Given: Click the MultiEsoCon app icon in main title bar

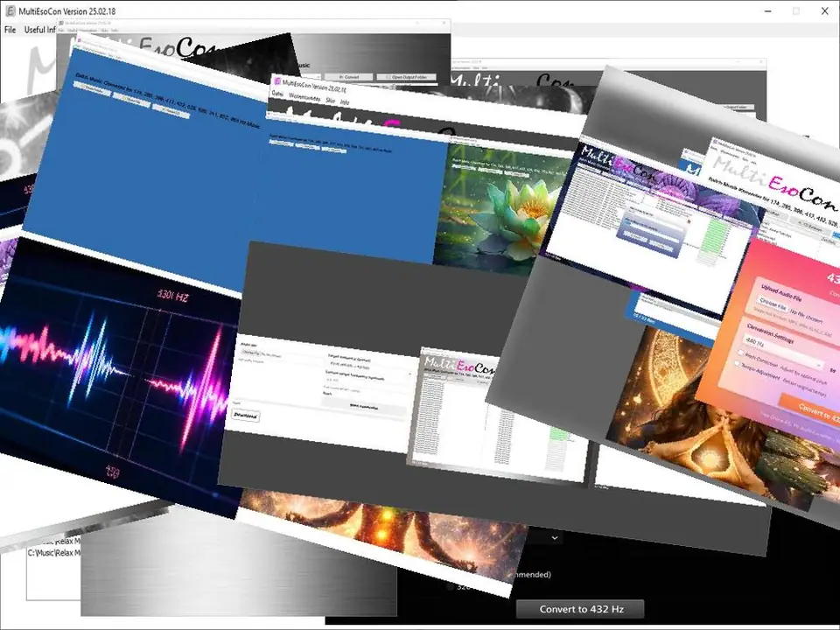Looking at the screenshot, I should (10, 11).
